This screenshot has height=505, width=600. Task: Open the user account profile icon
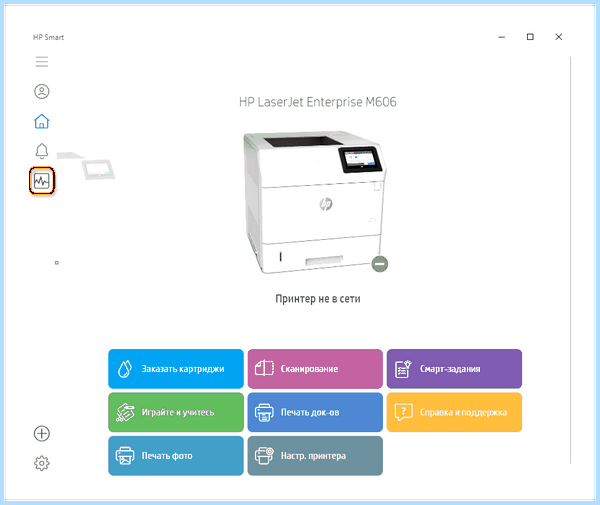pyautogui.click(x=42, y=91)
